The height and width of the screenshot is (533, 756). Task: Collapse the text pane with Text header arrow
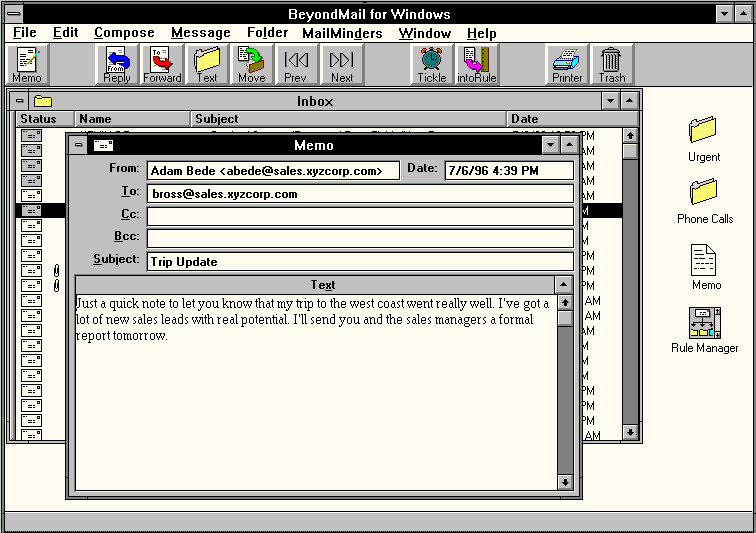click(x=563, y=285)
